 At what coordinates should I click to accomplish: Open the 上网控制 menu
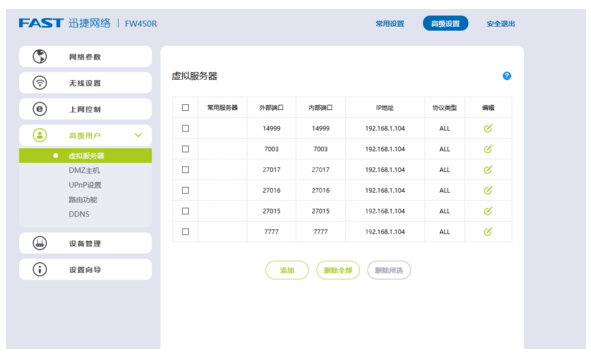(x=86, y=109)
